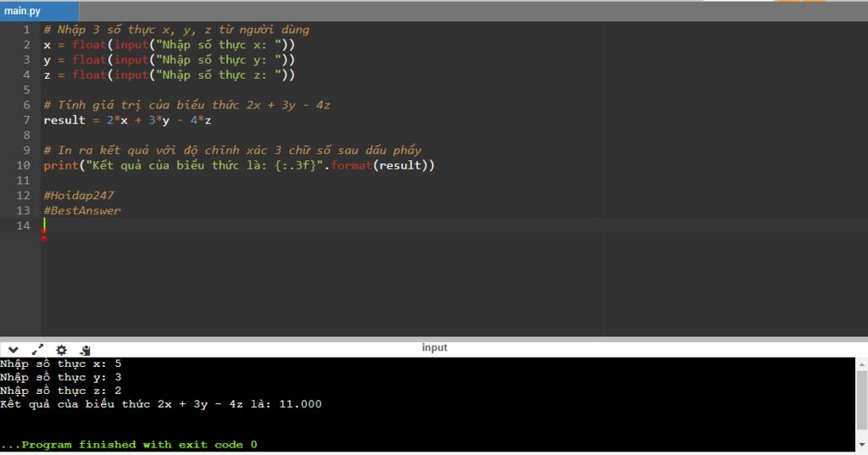Click console line "Nhập số thực z: 2"

(x=61, y=391)
